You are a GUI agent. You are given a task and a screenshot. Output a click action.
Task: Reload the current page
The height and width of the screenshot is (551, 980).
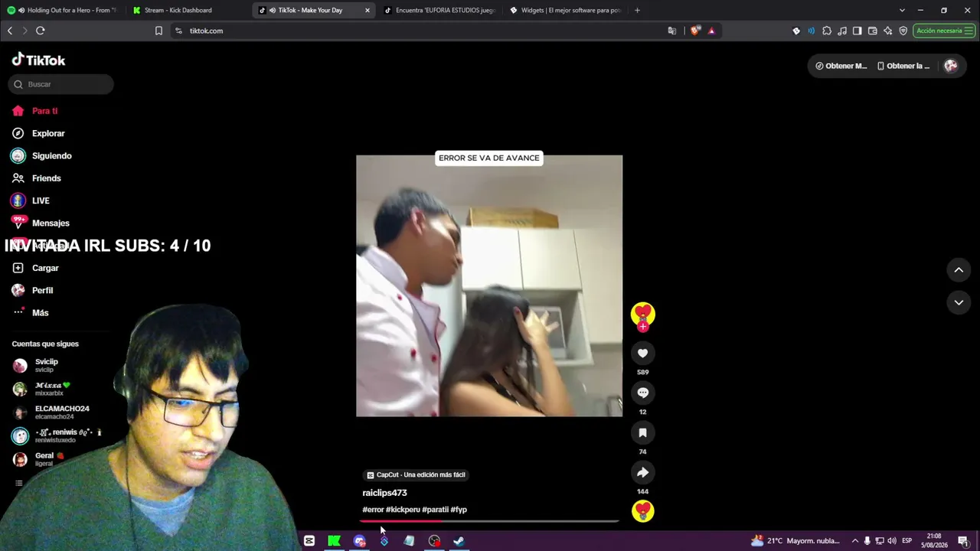point(41,31)
